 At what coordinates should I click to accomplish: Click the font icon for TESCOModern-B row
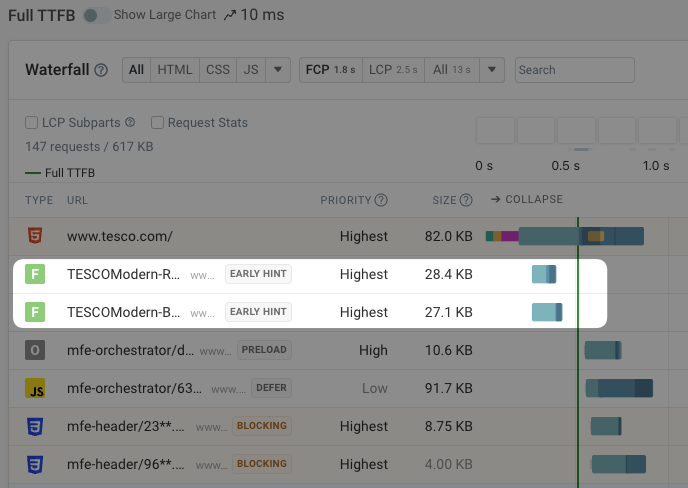click(x=35, y=313)
